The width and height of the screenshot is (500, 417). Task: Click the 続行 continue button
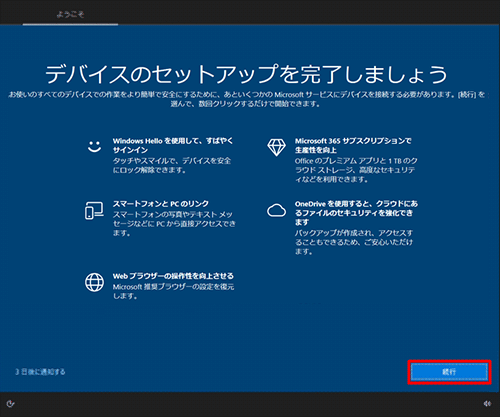pyautogui.click(x=449, y=372)
